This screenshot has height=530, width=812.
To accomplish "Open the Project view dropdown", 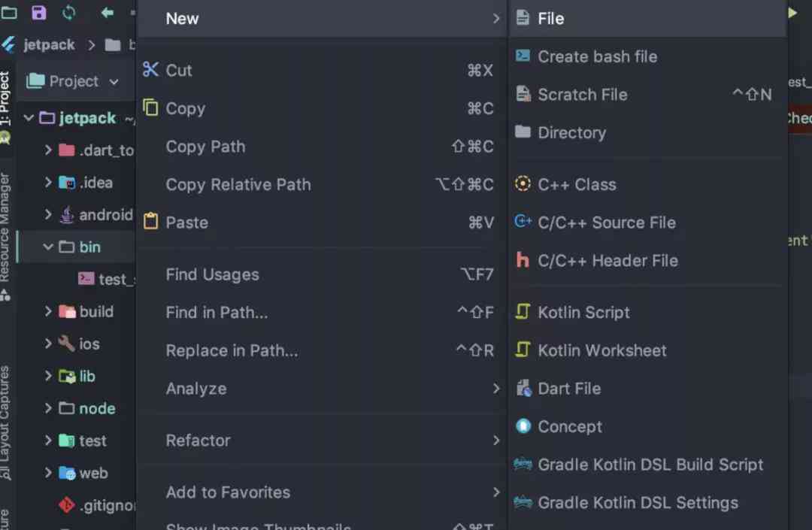I will [72, 81].
